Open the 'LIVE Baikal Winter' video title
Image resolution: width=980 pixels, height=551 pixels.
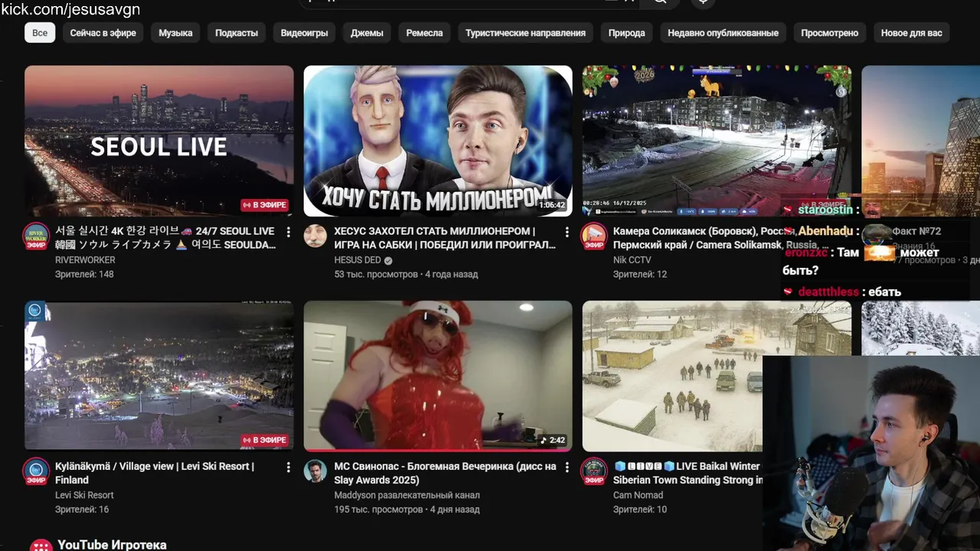tap(688, 473)
